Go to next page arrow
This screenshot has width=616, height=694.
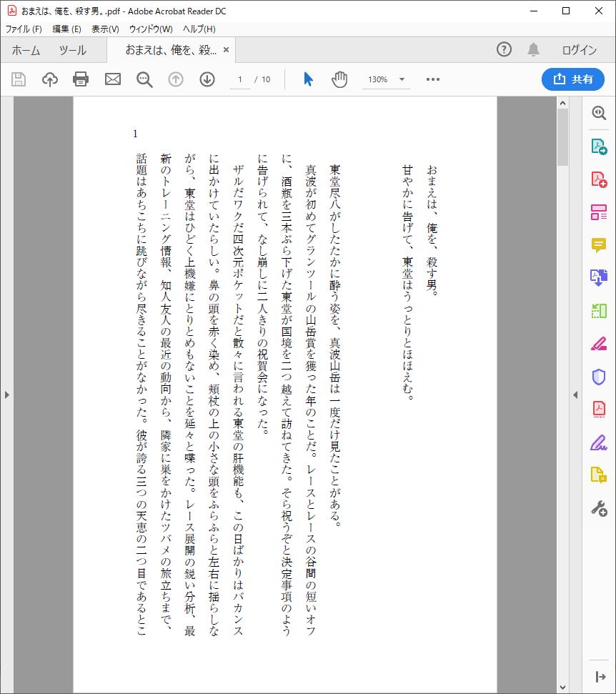(x=207, y=79)
